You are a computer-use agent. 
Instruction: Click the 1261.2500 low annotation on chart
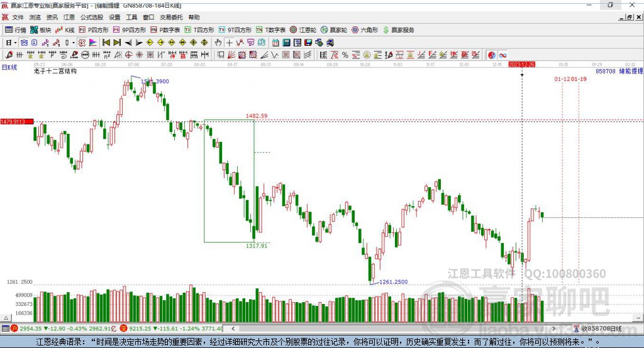pyautogui.click(x=394, y=281)
